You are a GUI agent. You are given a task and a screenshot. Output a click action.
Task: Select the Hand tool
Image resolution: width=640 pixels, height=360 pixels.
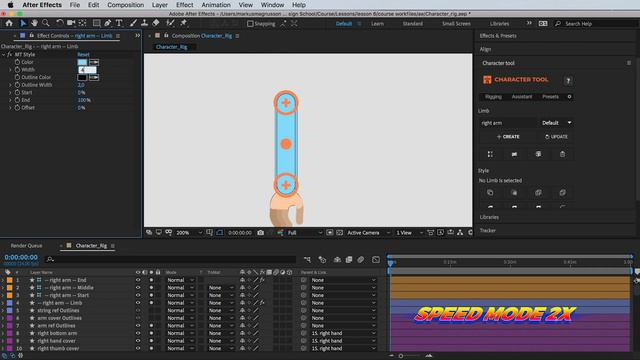coord(34,23)
